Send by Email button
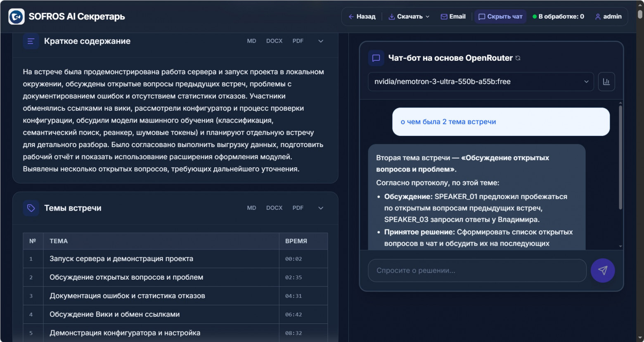 [453, 17]
